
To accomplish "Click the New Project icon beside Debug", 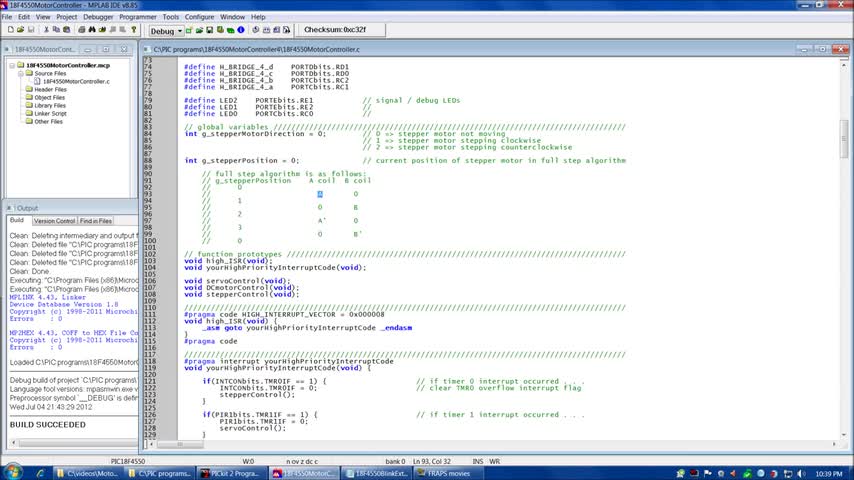I will 189,31.
